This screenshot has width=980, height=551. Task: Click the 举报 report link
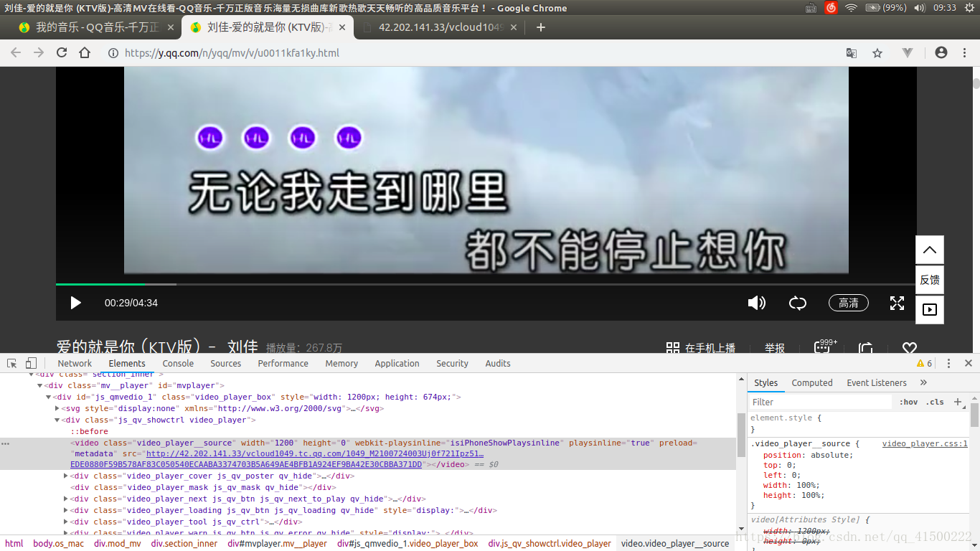point(775,348)
